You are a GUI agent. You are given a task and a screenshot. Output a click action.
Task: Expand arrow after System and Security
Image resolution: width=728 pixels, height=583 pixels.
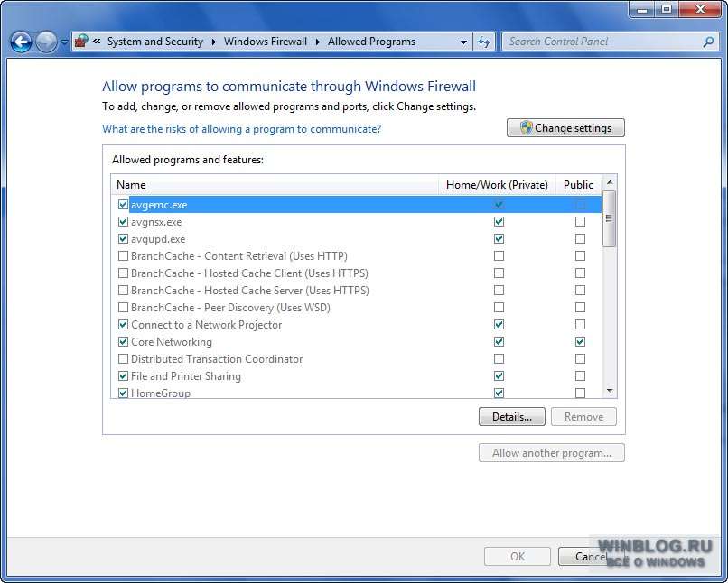tap(213, 42)
